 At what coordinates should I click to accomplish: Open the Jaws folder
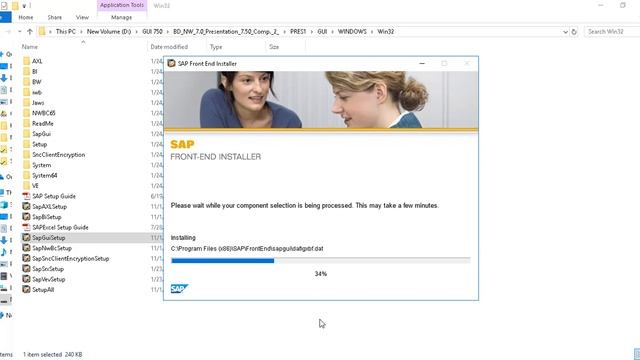click(x=38, y=103)
